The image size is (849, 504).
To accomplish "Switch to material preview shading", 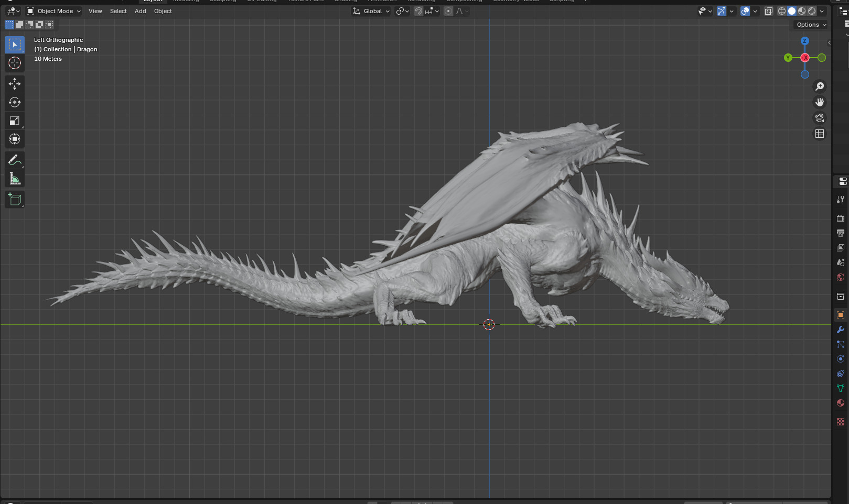I will pos(802,11).
